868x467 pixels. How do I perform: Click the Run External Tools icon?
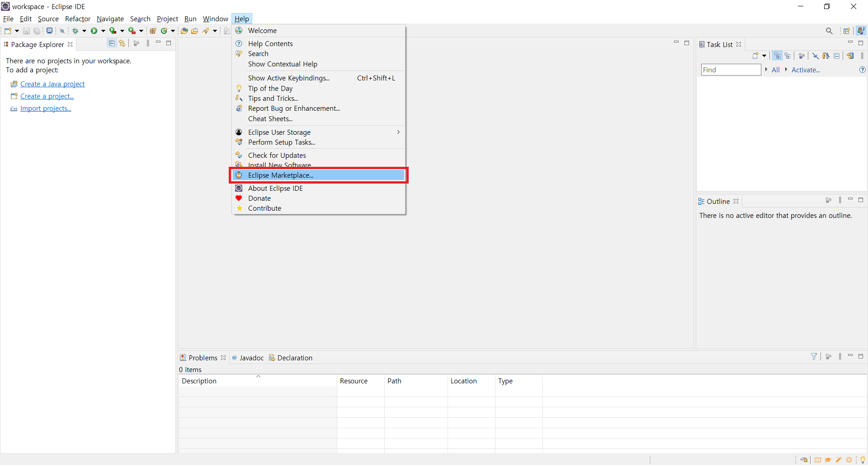[132, 31]
